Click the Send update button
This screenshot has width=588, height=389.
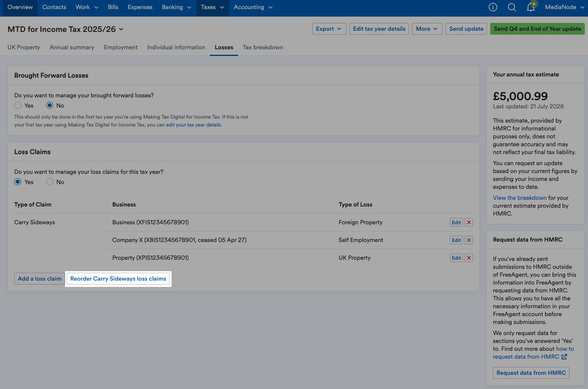click(x=466, y=29)
